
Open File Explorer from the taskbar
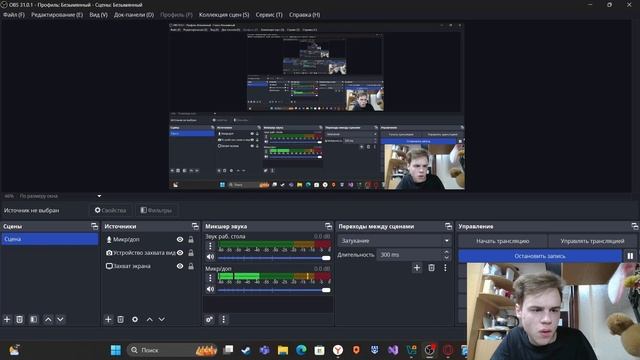coord(282,350)
